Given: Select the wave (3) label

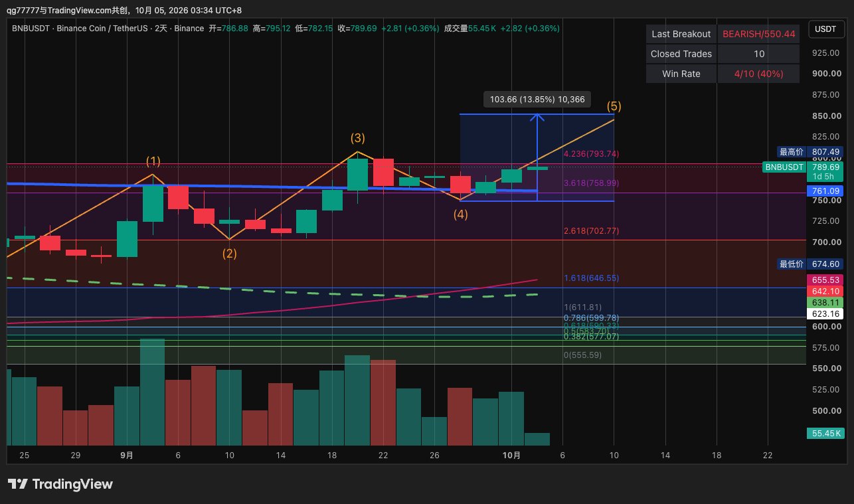Looking at the screenshot, I should coord(358,138).
